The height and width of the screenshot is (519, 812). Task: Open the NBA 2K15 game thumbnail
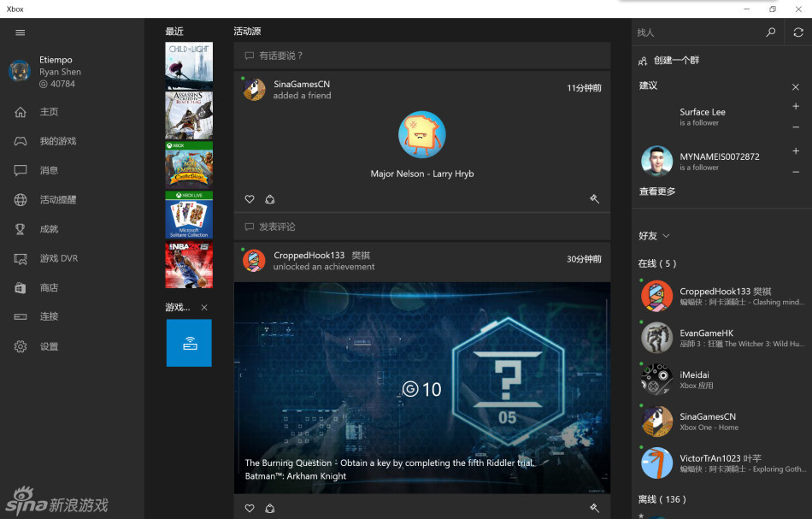click(x=189, y=266)
